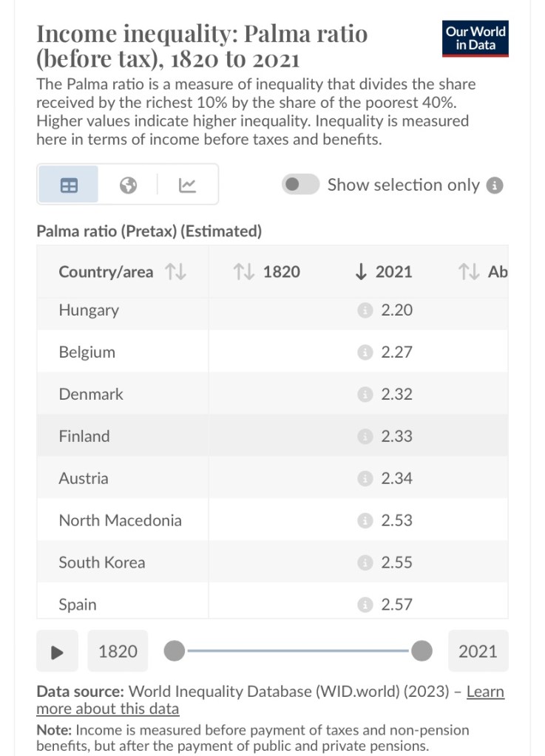The height and width of the screenshot is (756, 545).
Task: Click info icon next to Hungary's 2.20
Action: click(x=364, y=311)
